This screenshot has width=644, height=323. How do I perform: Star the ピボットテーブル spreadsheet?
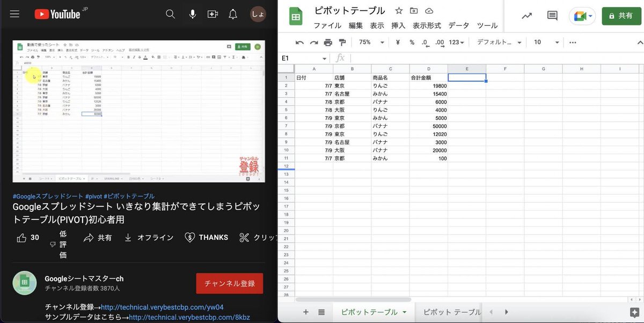[399, 11]
